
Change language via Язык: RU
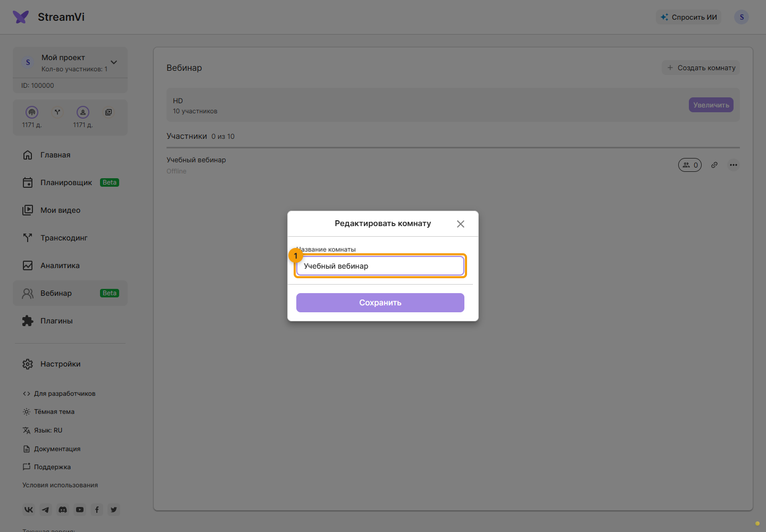pos(43,430)
